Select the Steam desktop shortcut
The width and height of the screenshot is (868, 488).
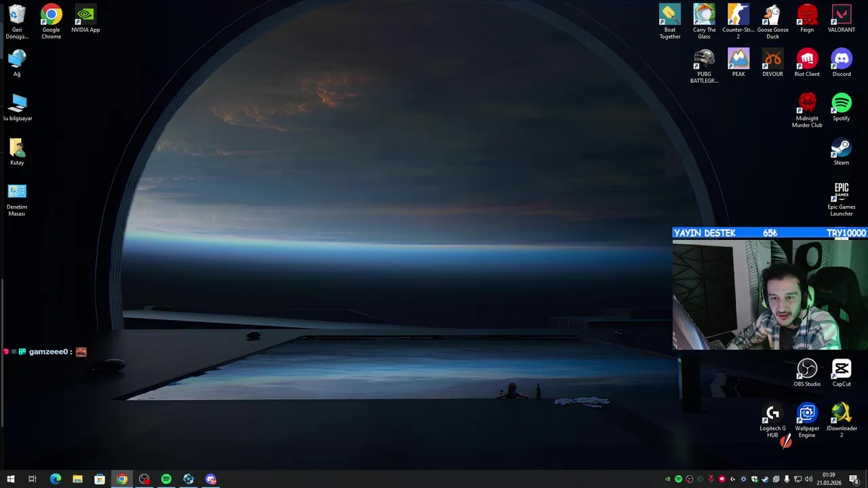coord(842,152)
